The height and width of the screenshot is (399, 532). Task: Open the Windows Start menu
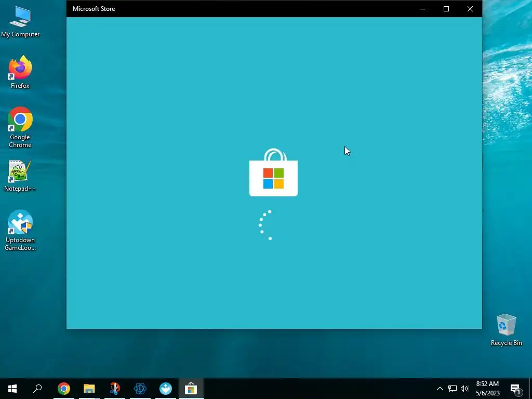[12, 389]
